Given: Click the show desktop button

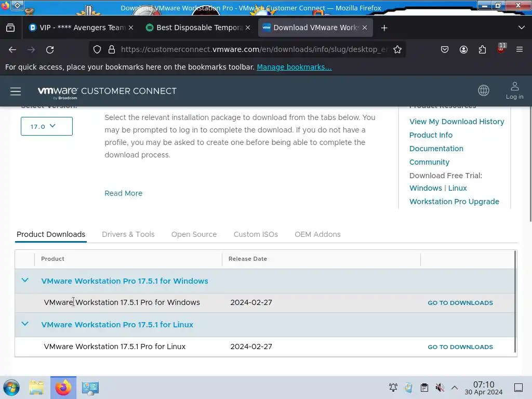Looking at the screenshot, I should pyautogui.click(x=518, y=388).
